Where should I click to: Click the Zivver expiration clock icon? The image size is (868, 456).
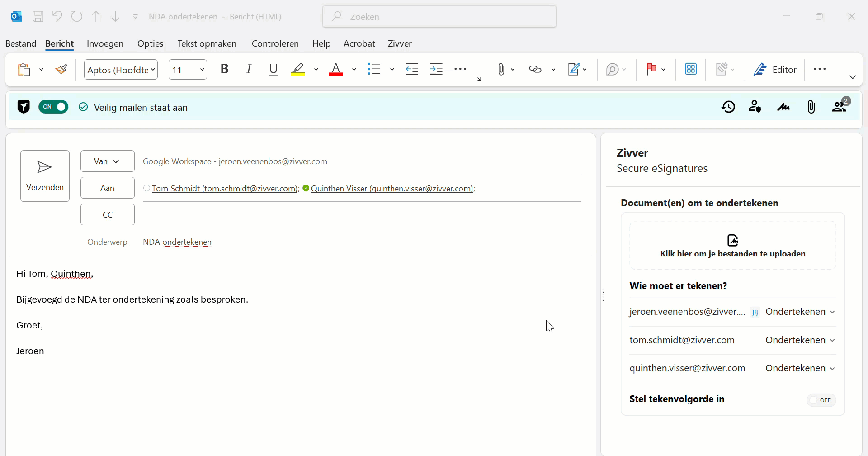(x=728, y=107)
